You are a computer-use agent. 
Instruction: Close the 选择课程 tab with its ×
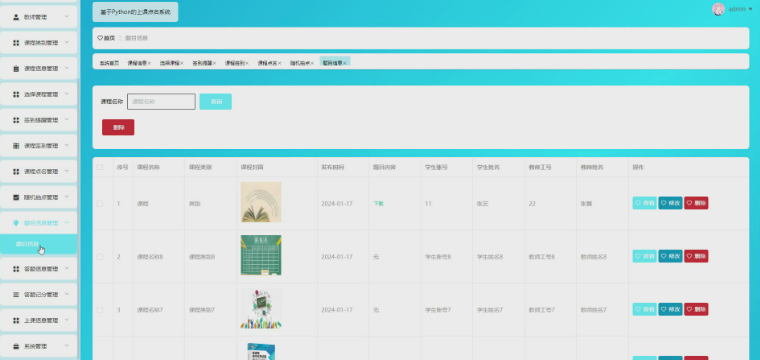point(182,63)
